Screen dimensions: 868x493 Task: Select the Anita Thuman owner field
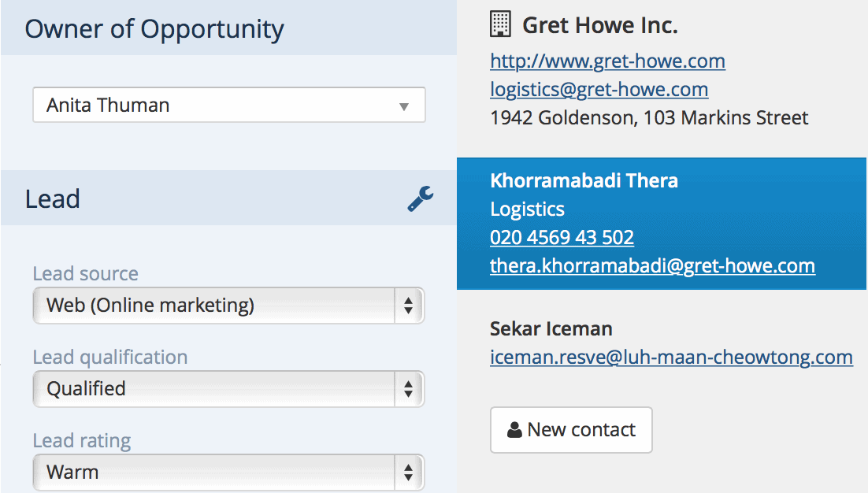pyautogui.click(x=229, y=105)
